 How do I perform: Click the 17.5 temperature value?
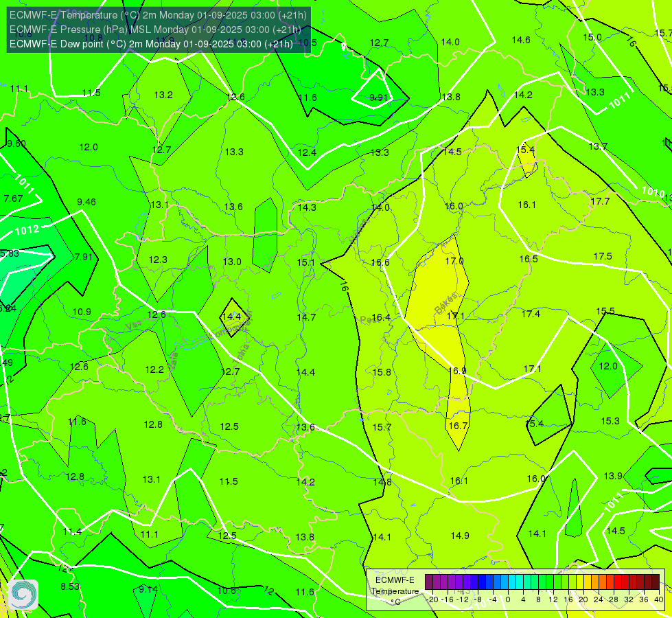tap(603, 256)
